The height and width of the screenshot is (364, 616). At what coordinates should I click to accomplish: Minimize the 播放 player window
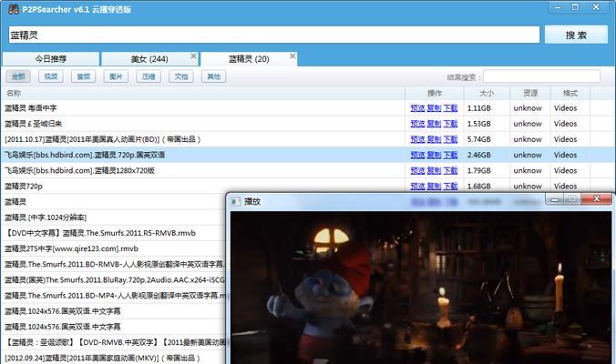click(x=554, y=199)
